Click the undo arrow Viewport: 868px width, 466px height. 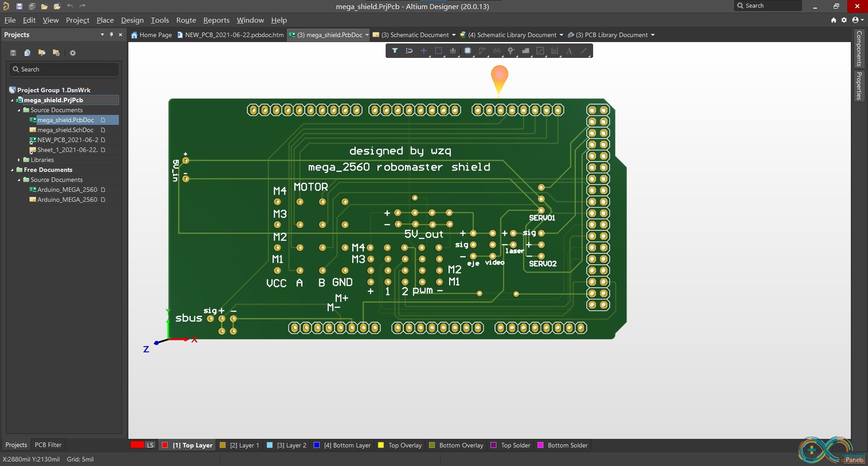tap(70, 6)
